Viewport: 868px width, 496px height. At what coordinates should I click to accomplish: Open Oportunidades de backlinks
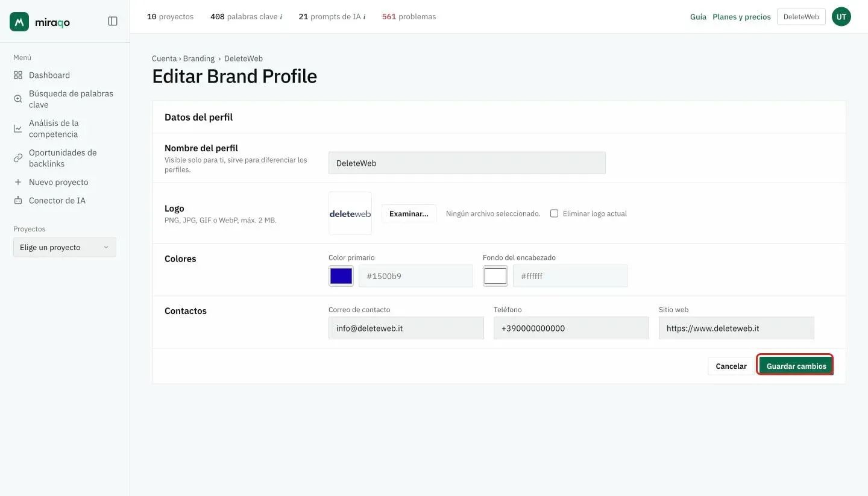pyautogui.click(x=63, y=158)
